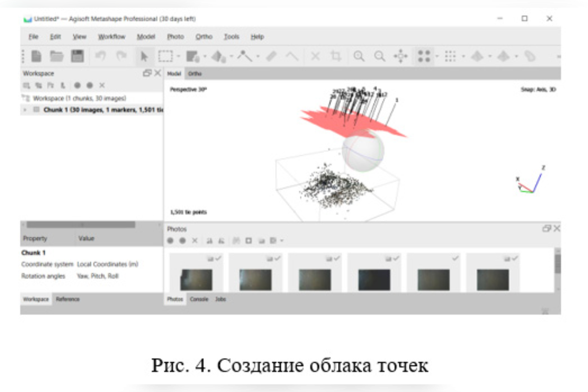This screenshot has height=392, width=588.
Task: Open the Console tab
Action: pos(199,299)
